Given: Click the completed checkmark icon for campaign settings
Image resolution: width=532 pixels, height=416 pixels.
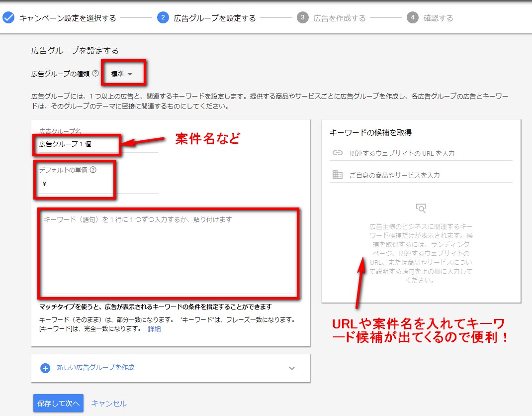Looking at the screenshot, I should click(x=8, y=18).
